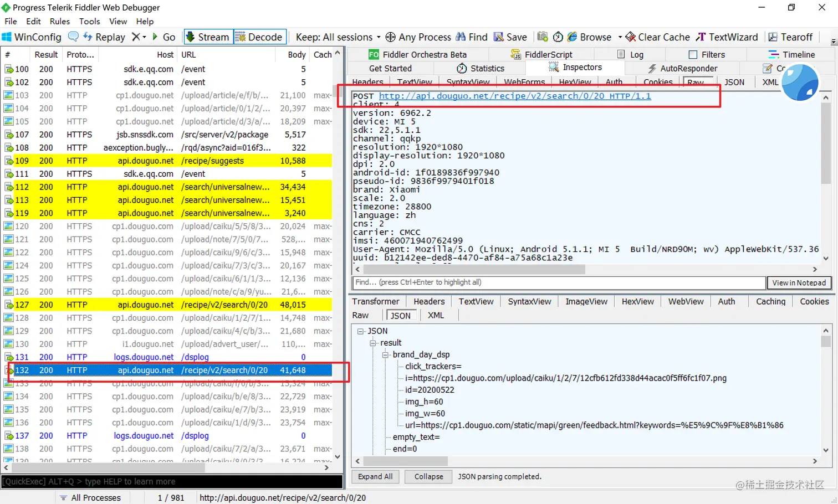Screen dimensions: 838x504
Task: Click session list vertical scrollbar
Action: click(x=337, y=255)
